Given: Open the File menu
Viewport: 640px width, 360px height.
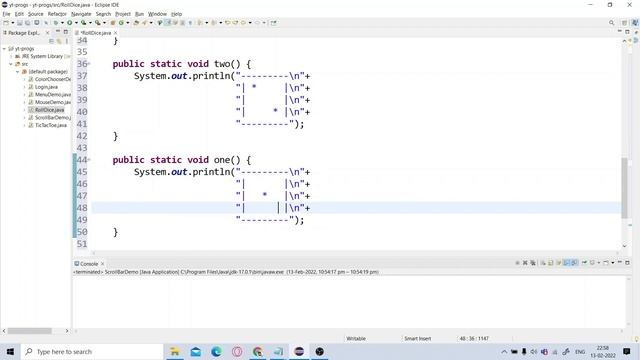Looking at the screenshot, I should pyautogui.click(x=7, y=14).
